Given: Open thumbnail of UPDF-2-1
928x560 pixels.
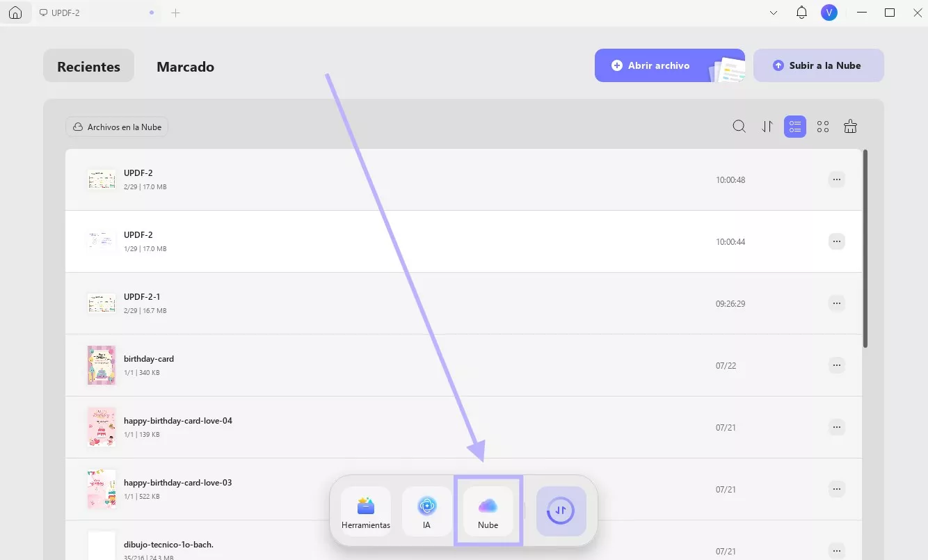Looking at the screenshot, I should coord(102,303).
